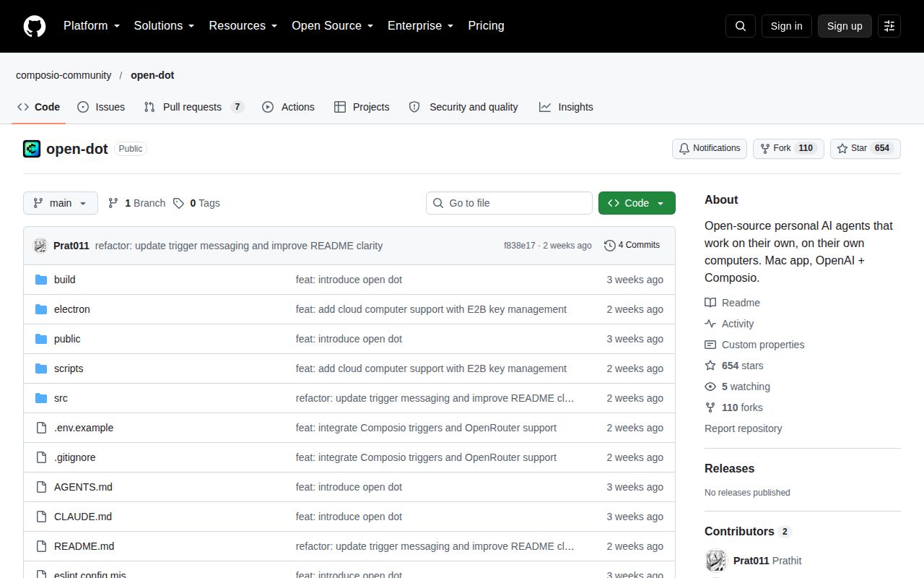Image resolution: width=924 pixels, height=578 pixels.
Task: Switch to the Issues tab
Action: click(101, 107)
